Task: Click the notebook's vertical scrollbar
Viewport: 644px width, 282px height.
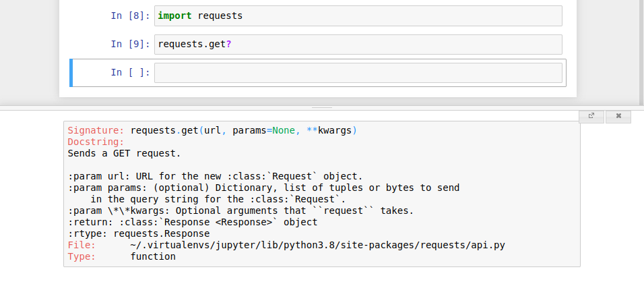Action: (642, 53)
